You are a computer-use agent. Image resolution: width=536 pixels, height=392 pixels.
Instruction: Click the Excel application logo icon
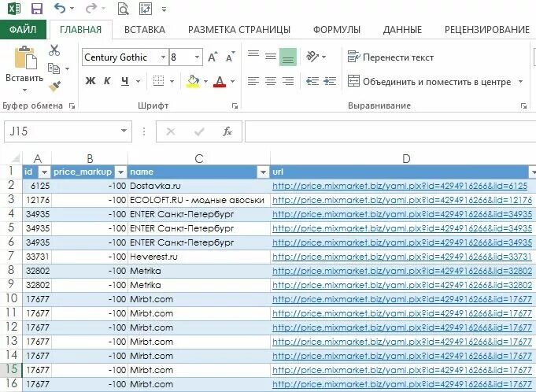pos(14,9)
